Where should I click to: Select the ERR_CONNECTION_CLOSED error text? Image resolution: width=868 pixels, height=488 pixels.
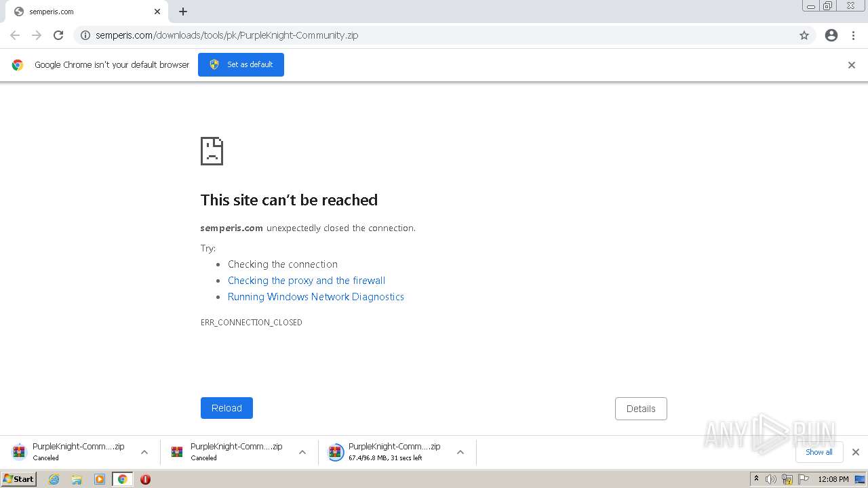point(252,323)
